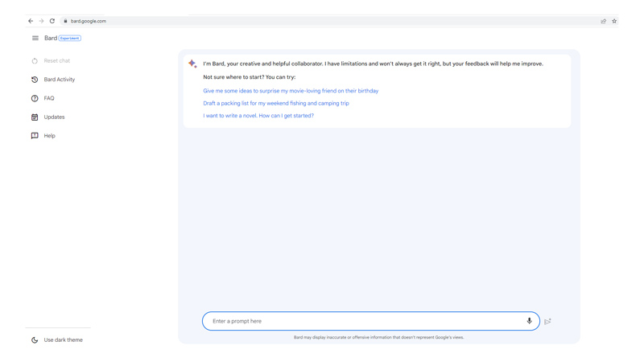Screen dimensions: 644x362
Task: Reload the page with refresh icon
Action: pos(52,21)
